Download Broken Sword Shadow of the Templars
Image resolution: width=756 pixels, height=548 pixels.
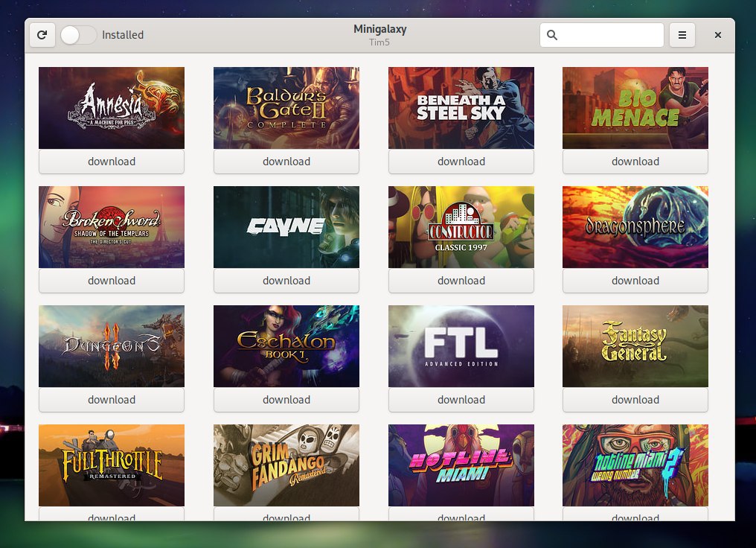(112, 281)
